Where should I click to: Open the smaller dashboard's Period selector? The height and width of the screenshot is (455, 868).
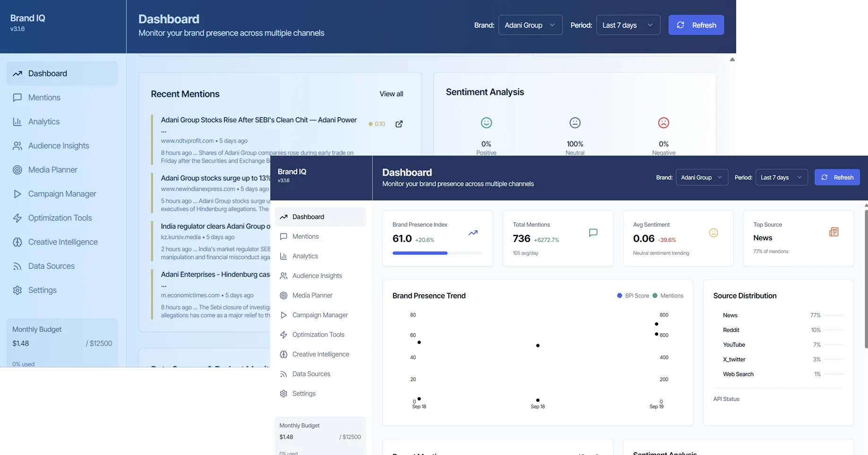[781, 177]
